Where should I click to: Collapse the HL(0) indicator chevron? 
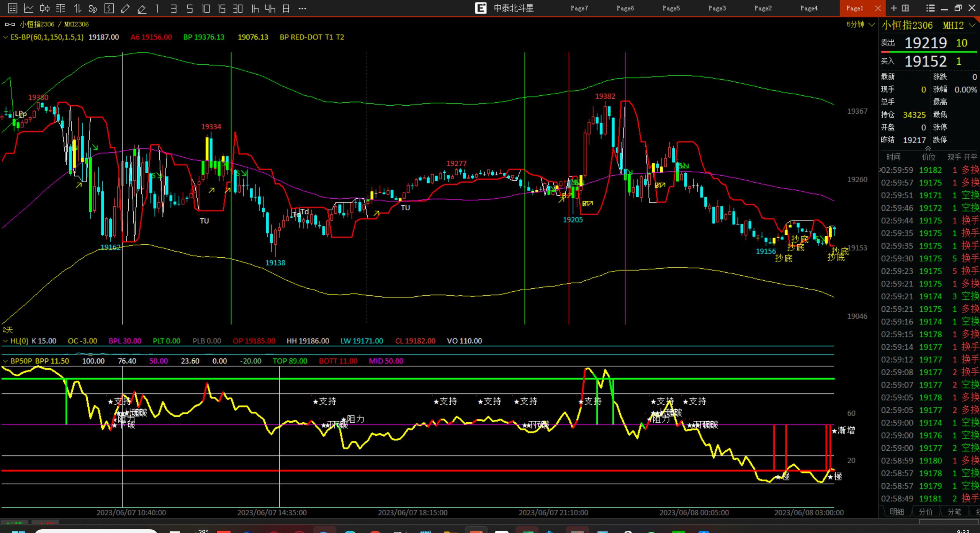[x=5, y=341]
